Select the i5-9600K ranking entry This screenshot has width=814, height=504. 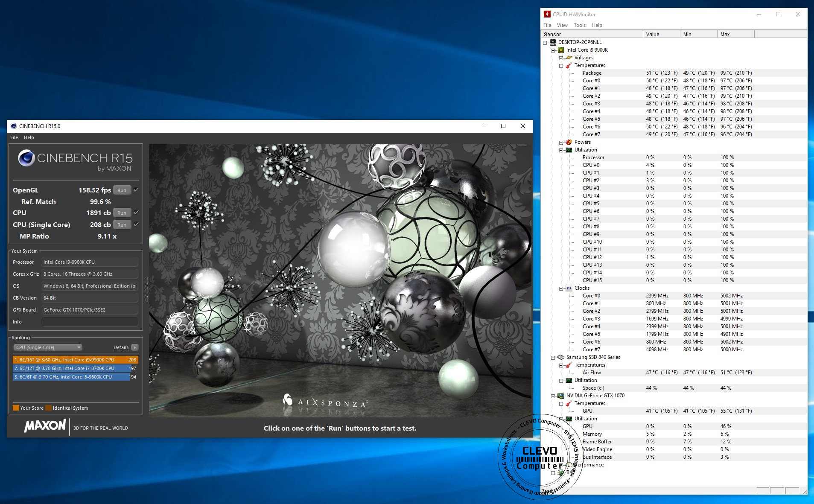75,377
